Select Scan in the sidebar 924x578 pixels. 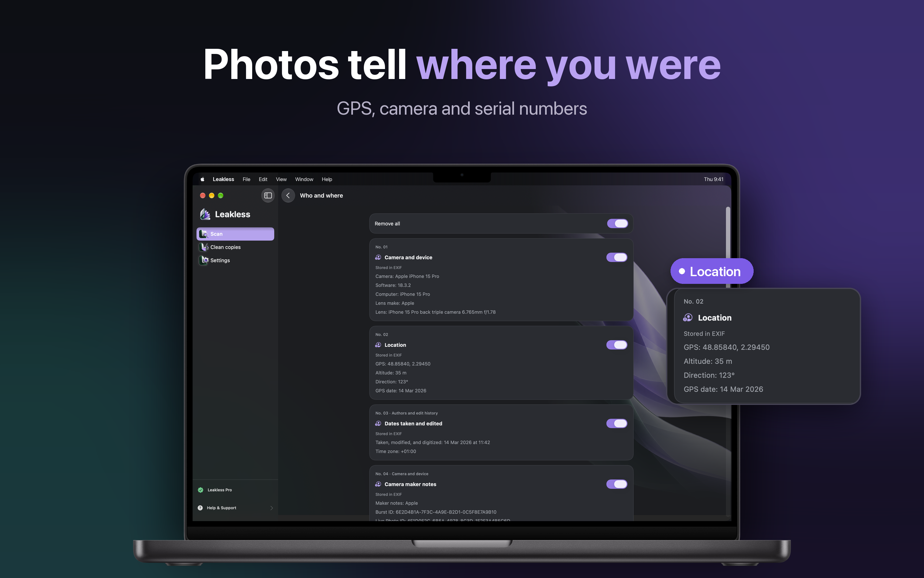pyautogui.click(x=235, y=234)
